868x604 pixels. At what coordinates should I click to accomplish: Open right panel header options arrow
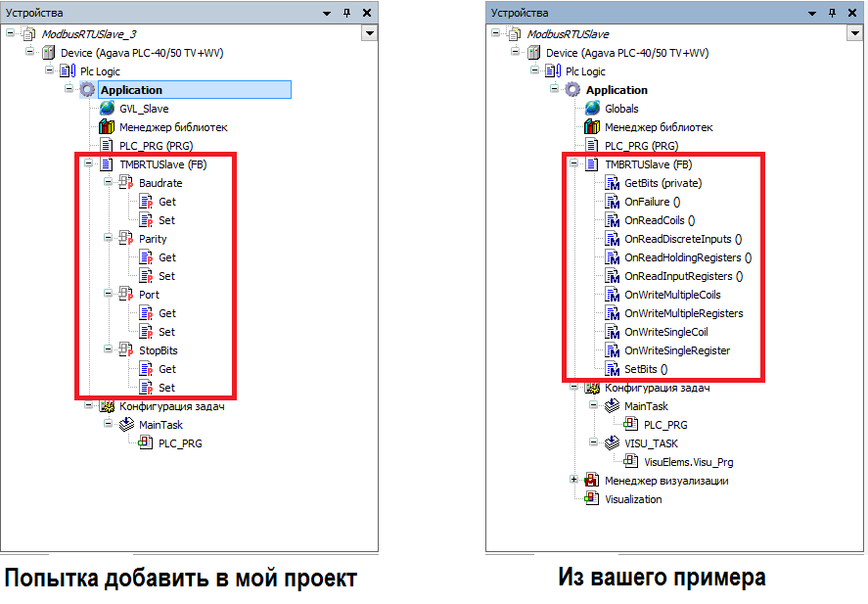[812, 14]
